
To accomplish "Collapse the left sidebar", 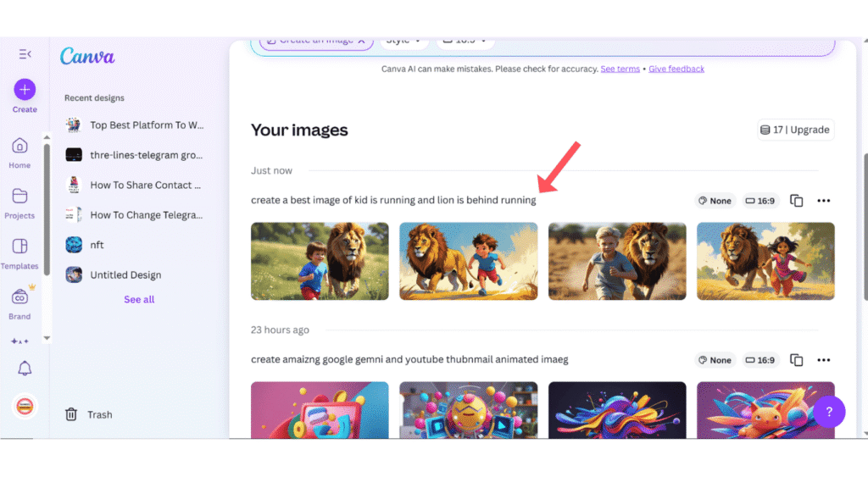I will pos(25,53).
